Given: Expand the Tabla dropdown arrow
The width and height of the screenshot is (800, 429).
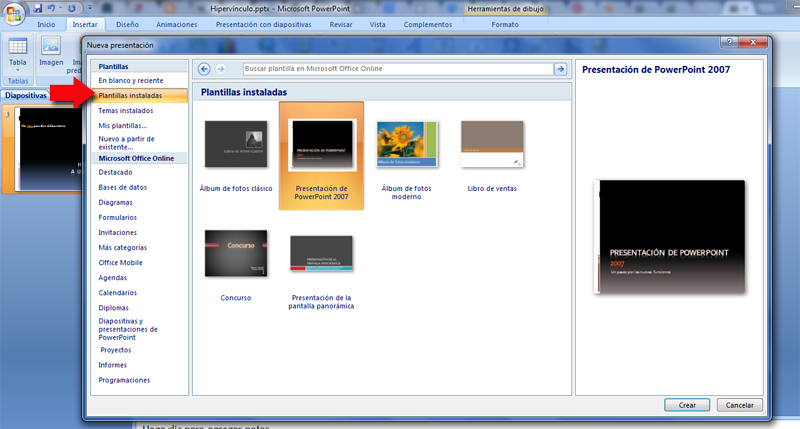Looking at the screenshot, I should 17,70.
